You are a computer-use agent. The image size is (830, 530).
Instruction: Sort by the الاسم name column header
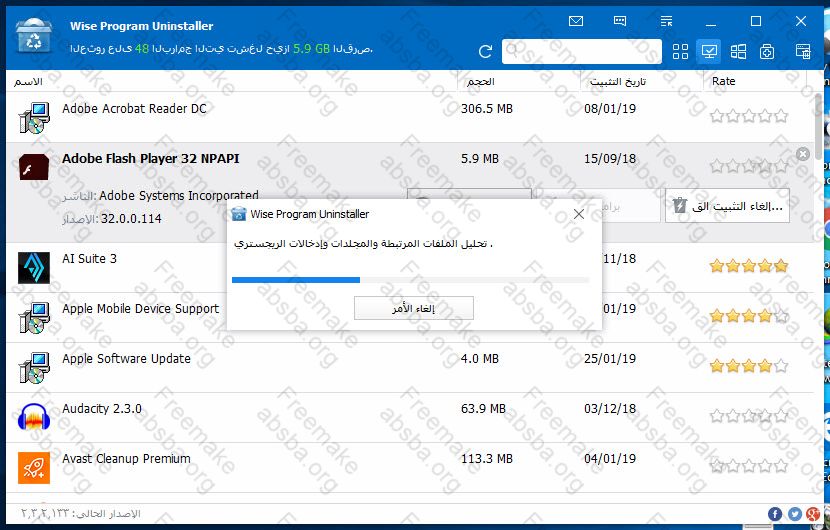[x=28, y=82]
